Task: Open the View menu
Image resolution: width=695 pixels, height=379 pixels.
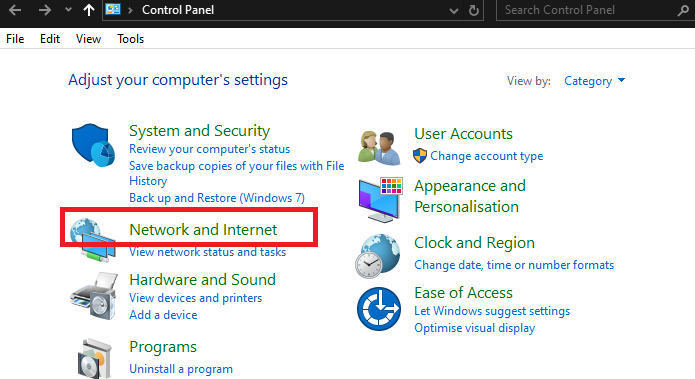Action: 88,39
